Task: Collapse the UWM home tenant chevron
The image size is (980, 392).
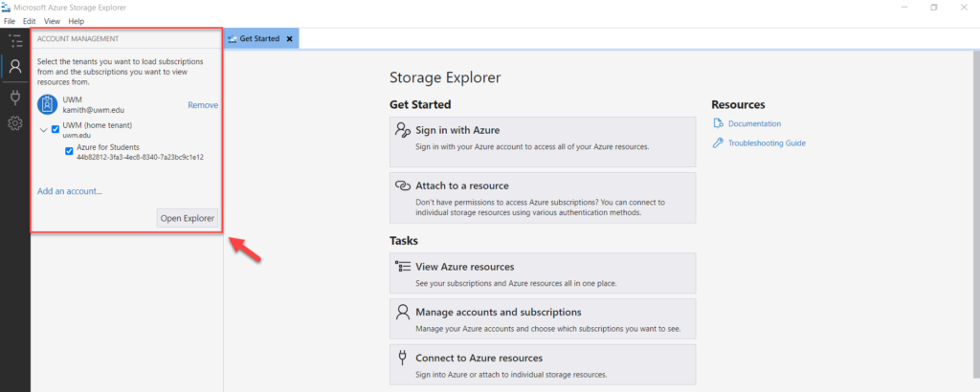Action: pyautogui.click(x=43, y=130)
